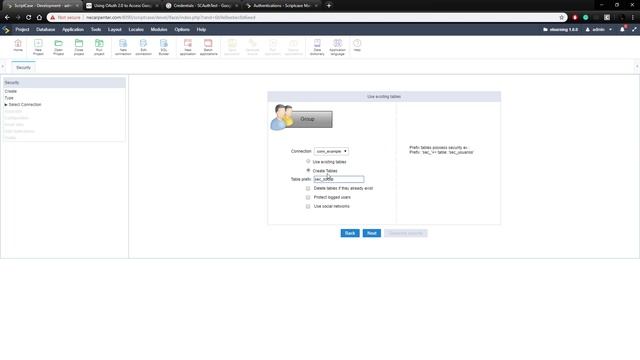
Task: Click the browser address bar URL
Action: pos(171,18)
